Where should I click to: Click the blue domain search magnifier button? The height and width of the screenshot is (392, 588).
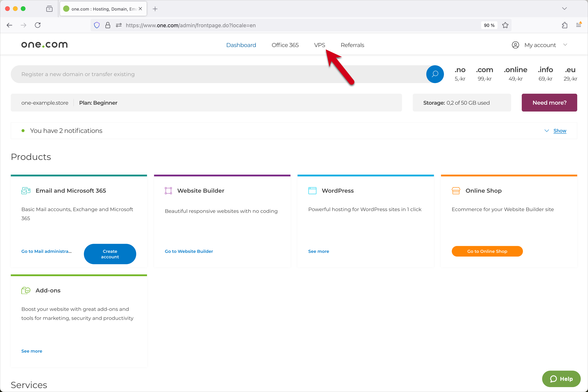pos(435,74)
